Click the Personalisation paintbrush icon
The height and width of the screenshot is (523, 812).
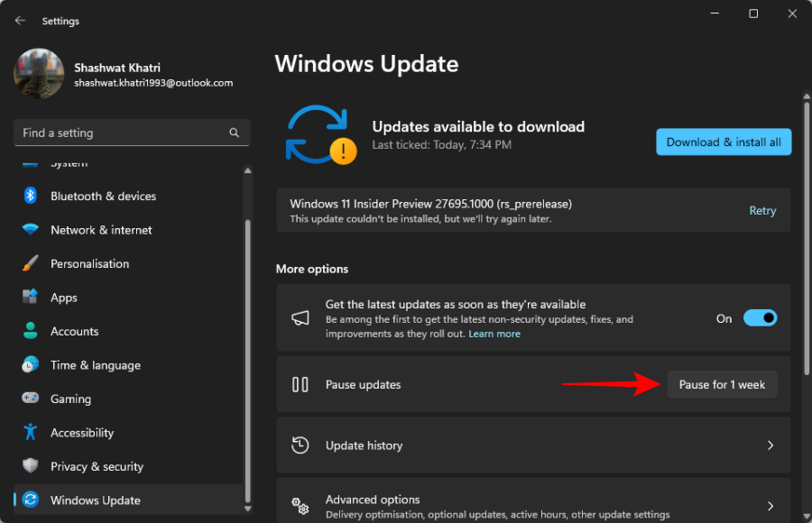click(31, 264)
